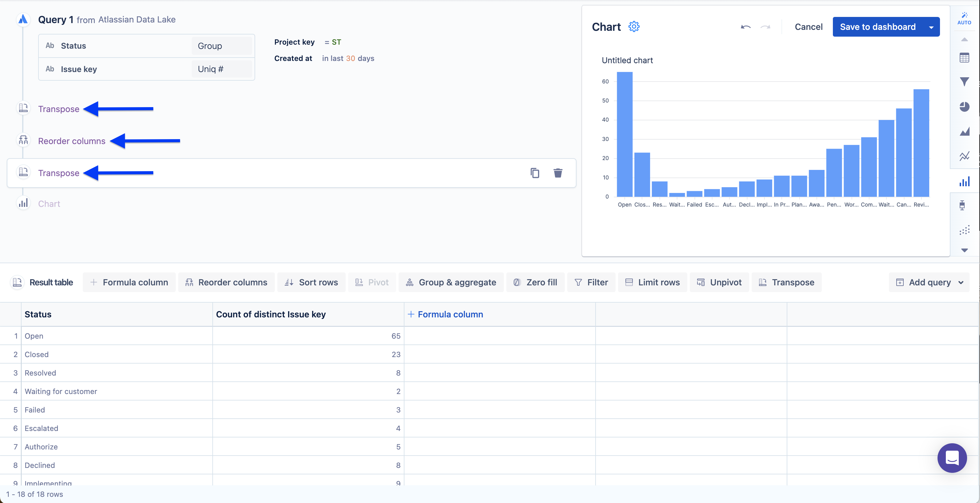Click the undo arrow in Chart panel
This screenshot has height=503, width=980.
click(745, 27)
